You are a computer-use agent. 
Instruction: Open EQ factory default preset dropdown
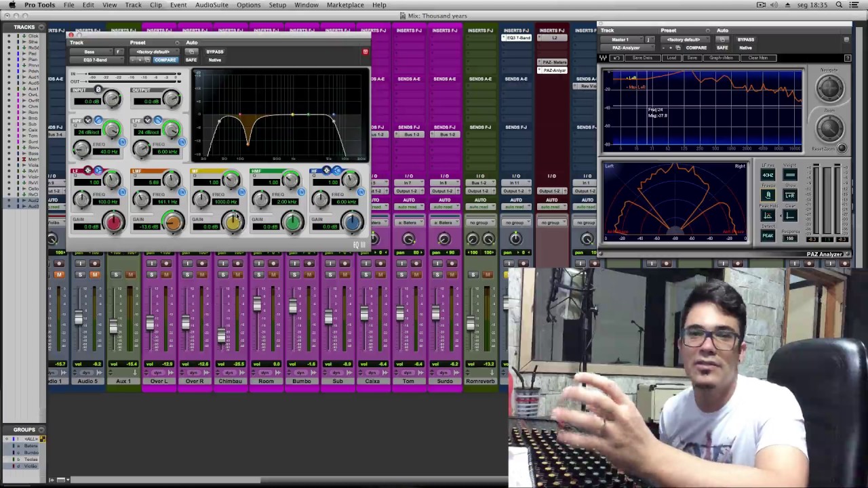(x=153, y=52)
